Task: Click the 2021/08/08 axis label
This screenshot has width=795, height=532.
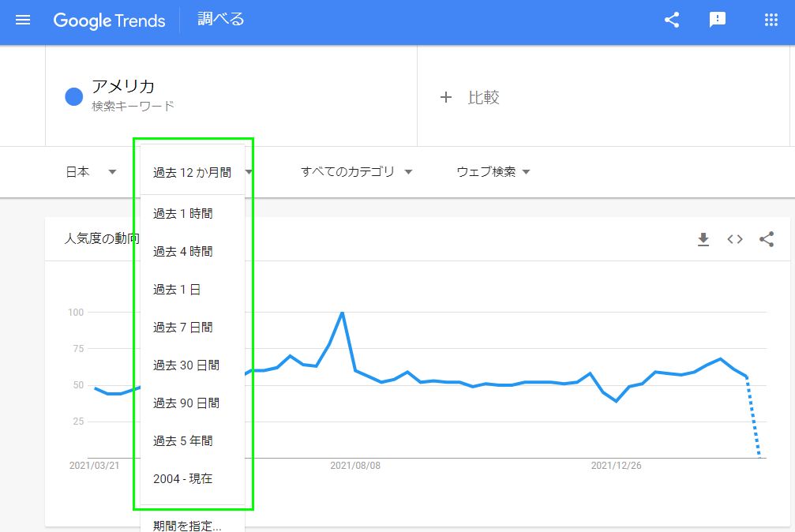Action: point(355,466)
